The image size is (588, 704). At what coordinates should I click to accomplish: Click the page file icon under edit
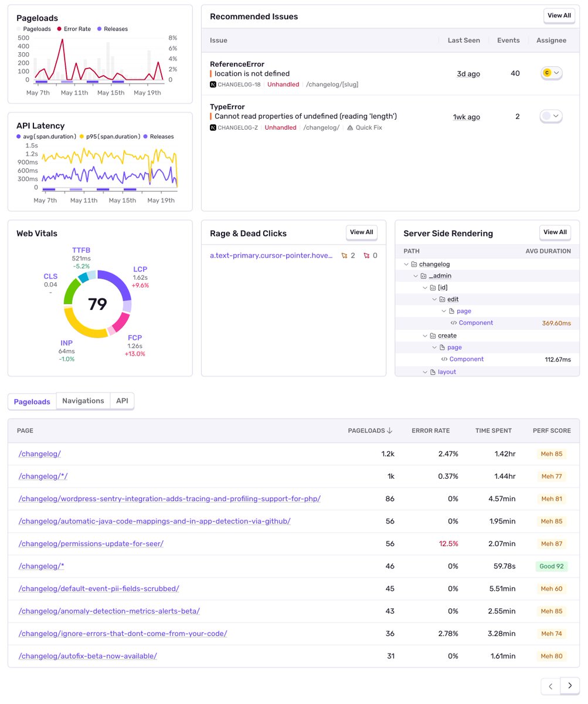pos(451,311)
